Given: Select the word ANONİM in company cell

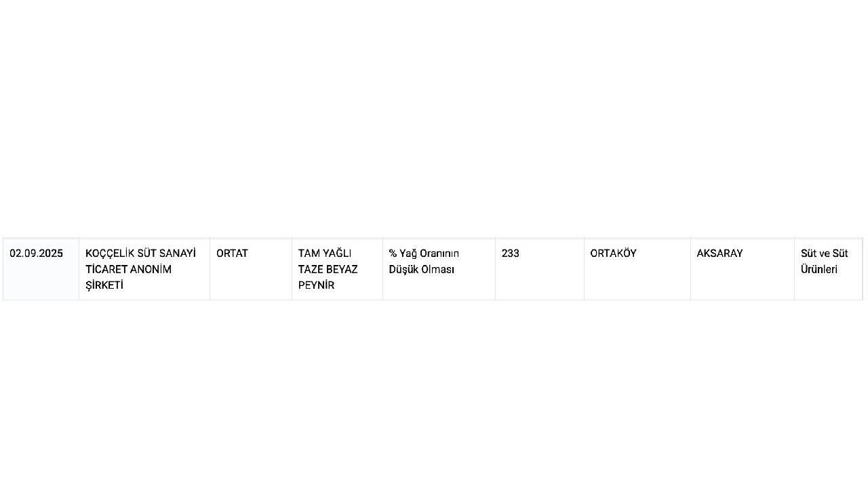Looking at the screenshot, I should [x=151, y=269].
